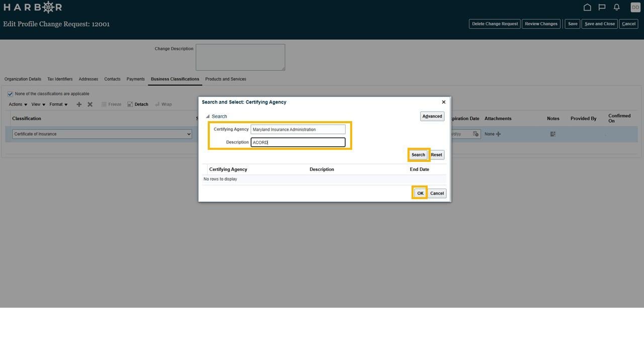Click Review Changes button

click(541, 24)
